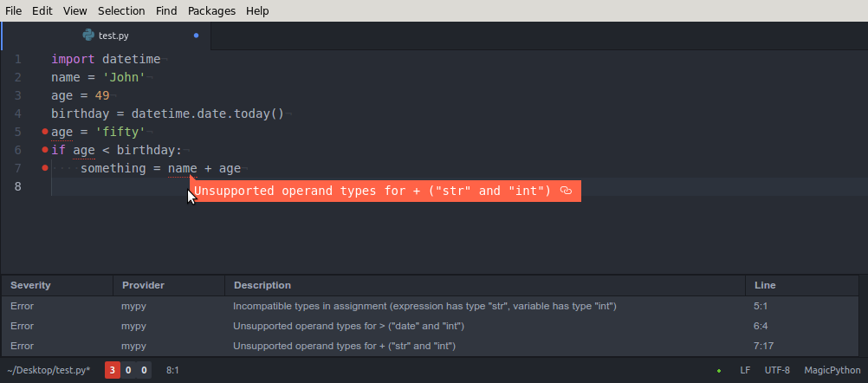The width and height of the screenshot is (868, 383).
Task: Open the UTF-8 encoding selector
Action: tap(777, 370)
